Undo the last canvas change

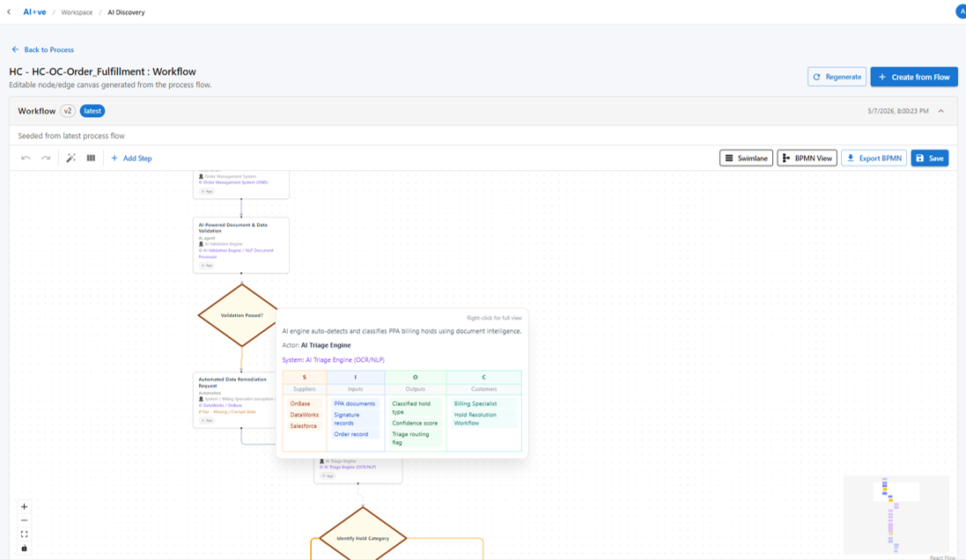pyautogui.click(x=26, y=158)
